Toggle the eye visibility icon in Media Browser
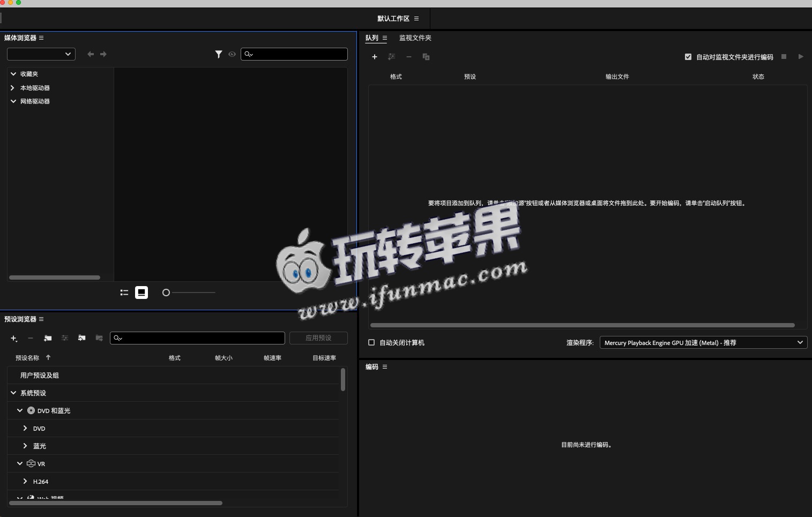Viewport: 812px width, 517px height. [232, 54]
